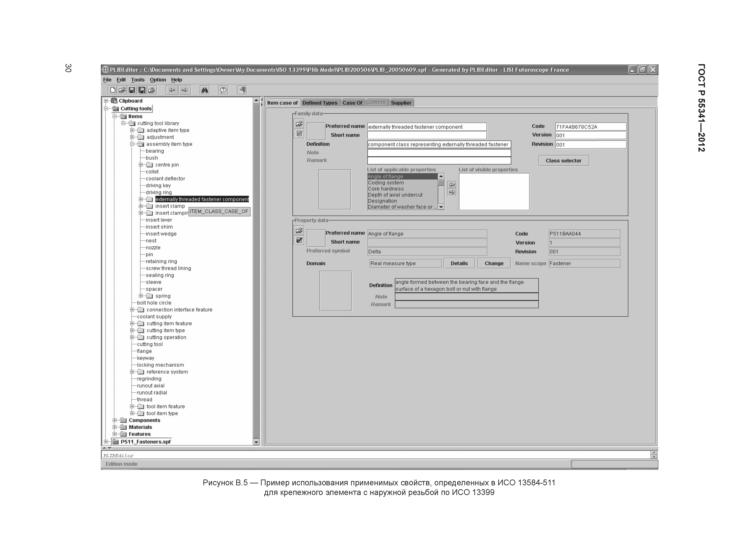Expand the reference system node

point(132,372)
